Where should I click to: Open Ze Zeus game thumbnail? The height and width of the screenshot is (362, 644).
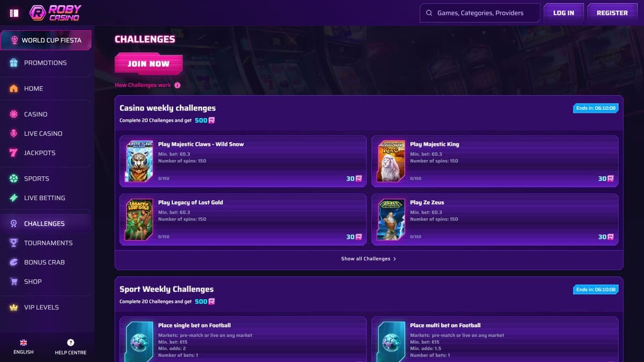391,219
